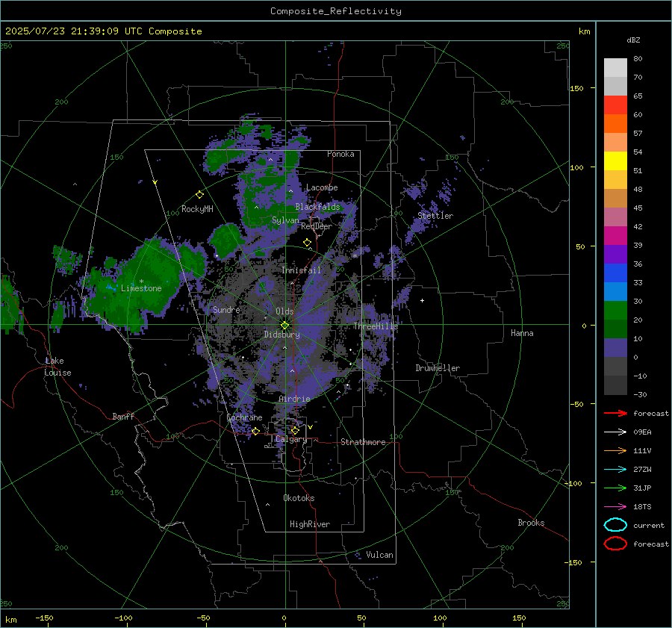Pick the red 60-65 dBZ color swatch
This screenshot has height=628, width=672.
tap(615, 105)
